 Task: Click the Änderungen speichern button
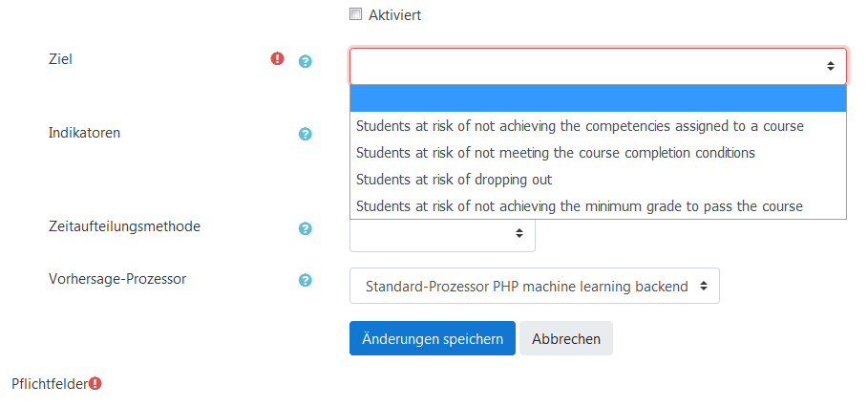coord(432,338)
